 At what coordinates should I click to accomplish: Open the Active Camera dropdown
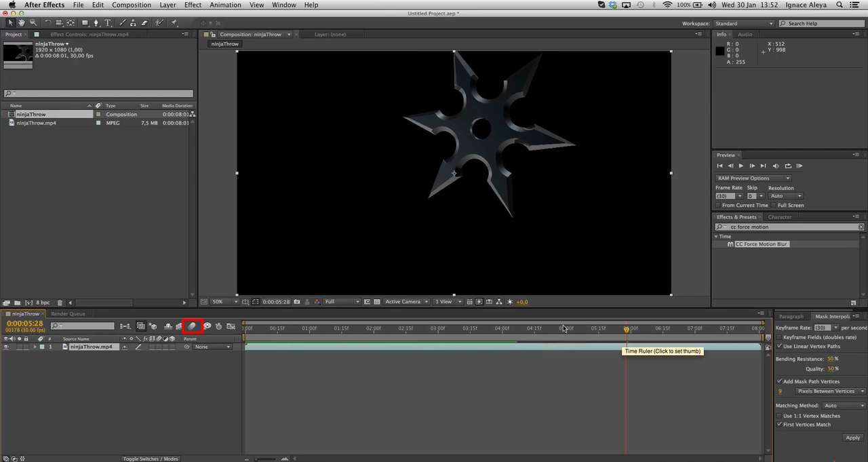(406, 302)
